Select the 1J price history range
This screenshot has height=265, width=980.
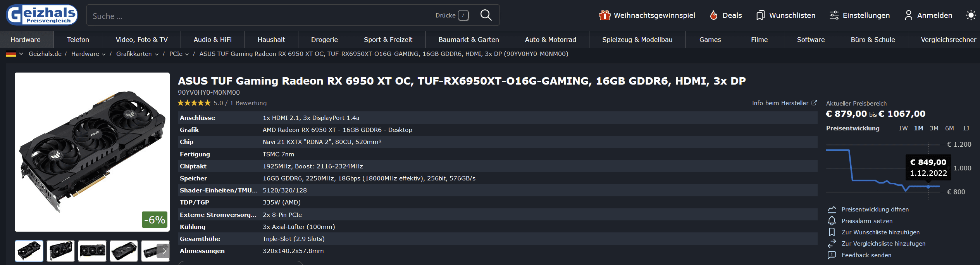click(x=966, y=128)
